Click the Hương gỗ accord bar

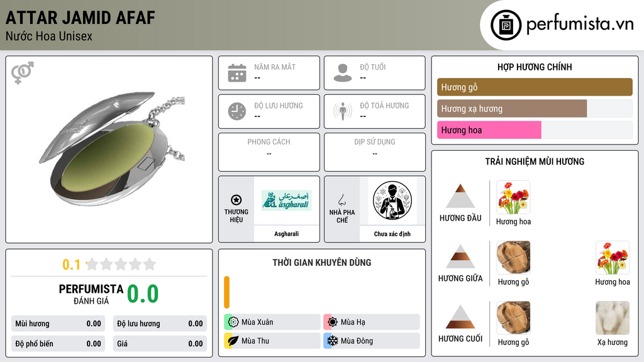535,87
